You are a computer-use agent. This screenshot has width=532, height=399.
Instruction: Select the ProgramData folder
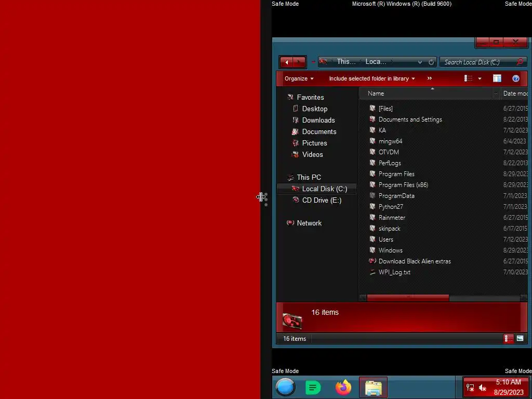(396, 196)
